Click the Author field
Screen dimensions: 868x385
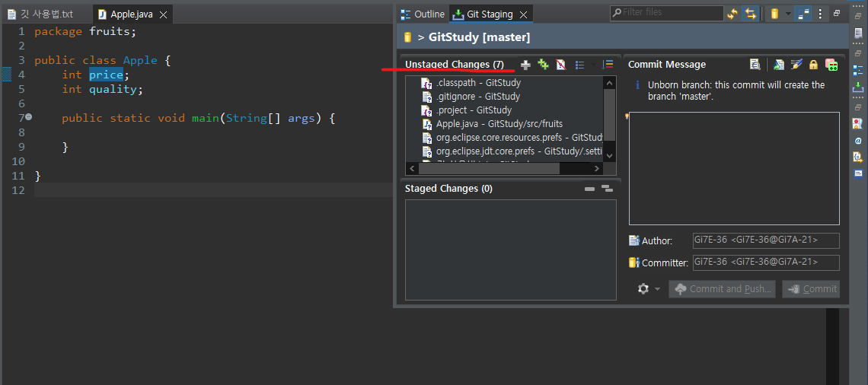(x=766, y=240)
